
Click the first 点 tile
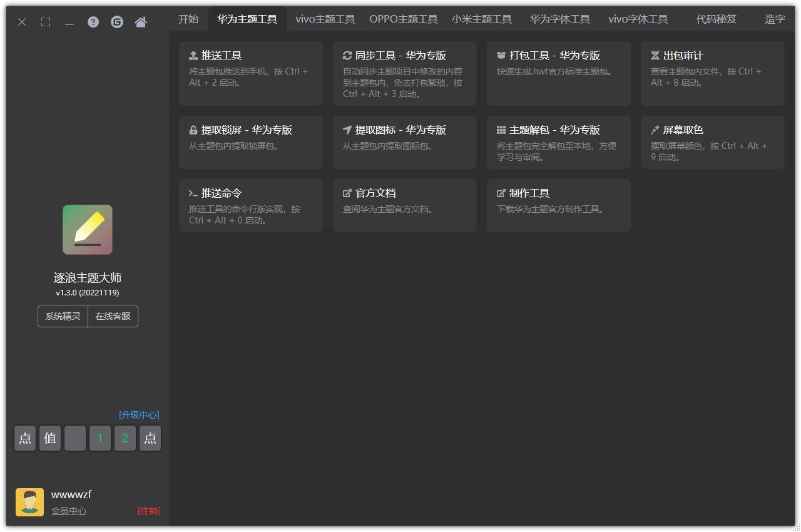click(x=25, y=438)
